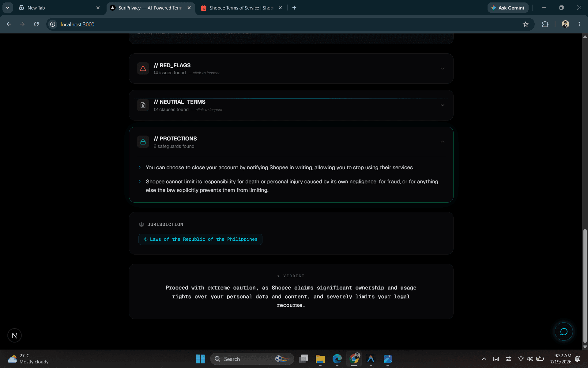This screenshot has height=368, width=588.
Task: Show hidden system tray icons
Action: pos(484,359)
